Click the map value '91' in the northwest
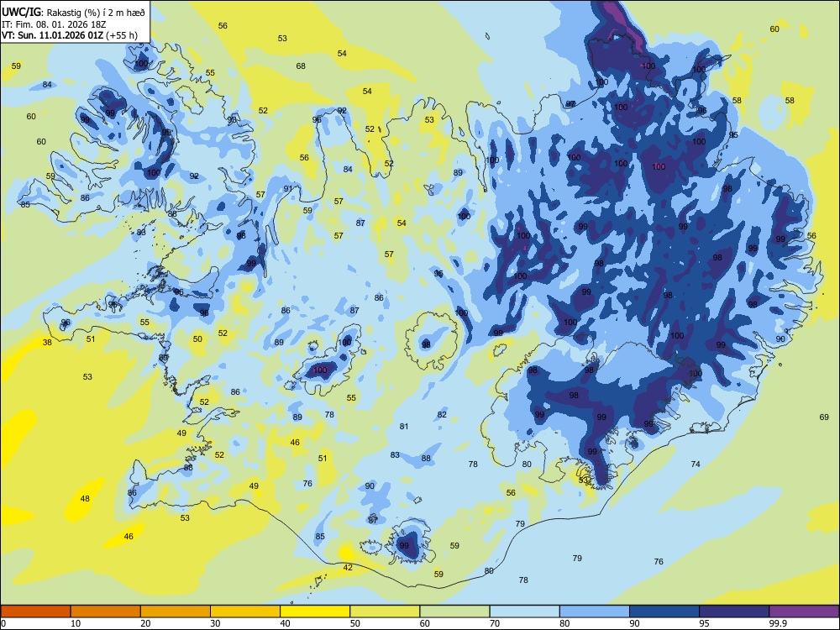The width and height of the screenshot is (840, 630). tap(288, 188)
